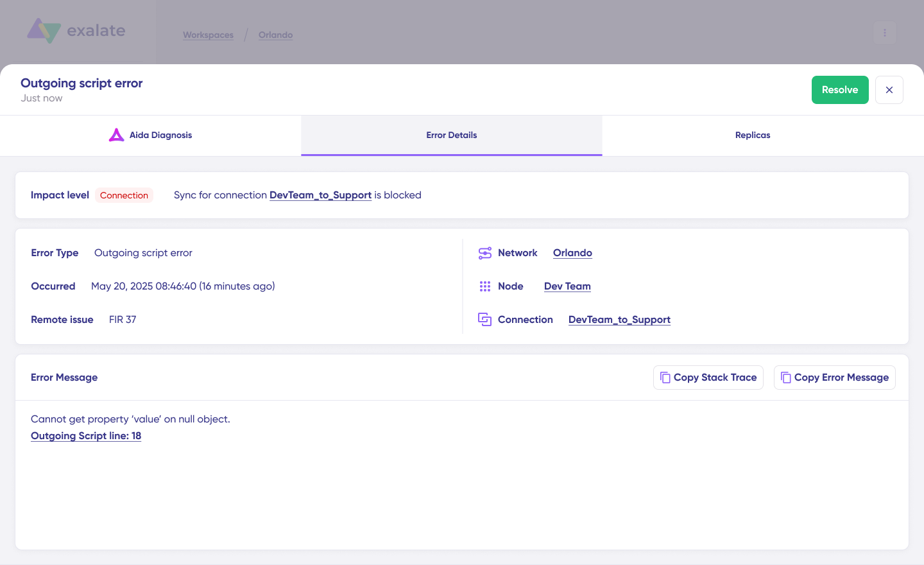Select the Error Details tab
924x565 pixels.
[451, 135]
